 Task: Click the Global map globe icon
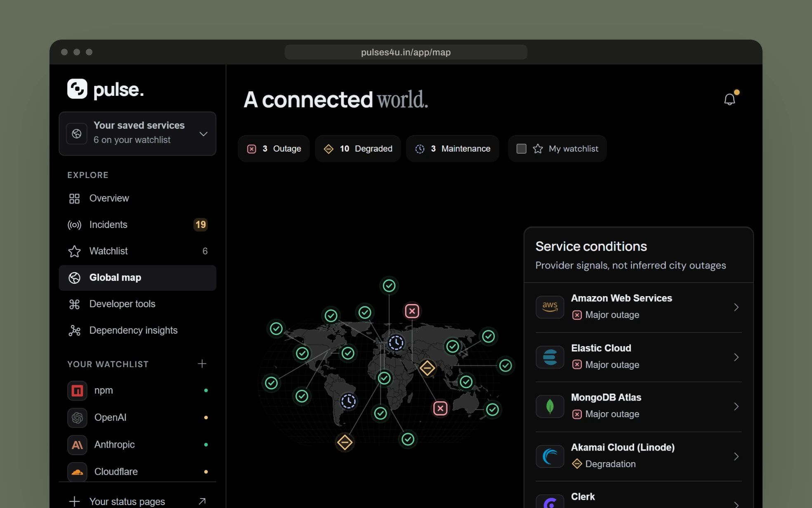point(74,278)
